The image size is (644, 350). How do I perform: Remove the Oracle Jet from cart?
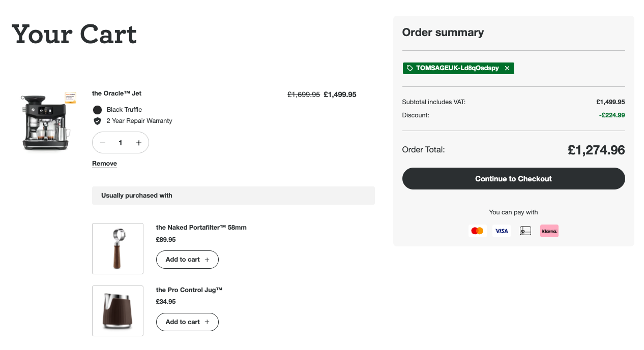click(104, 164)
